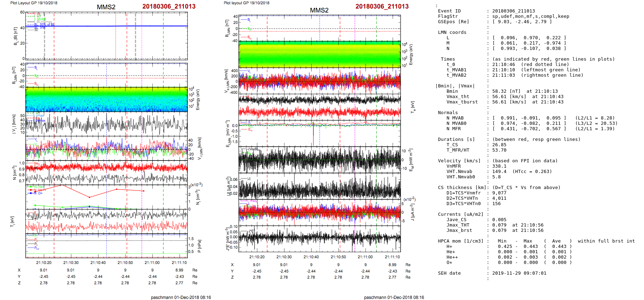644x300 pixels.
Task: Click the E_LMN [mV m-1] axis label
Action: click(227, 133)
